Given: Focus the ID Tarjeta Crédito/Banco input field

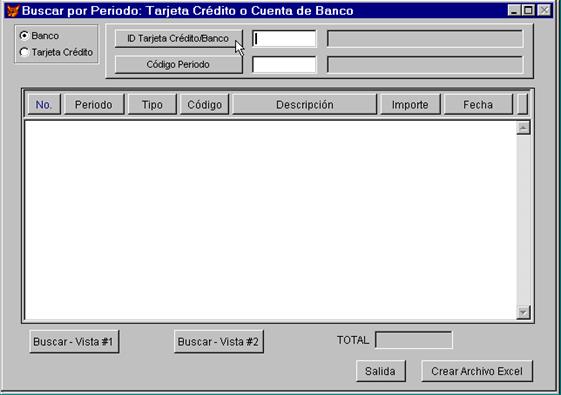Looking at the screenshot, I should [284, 39].
